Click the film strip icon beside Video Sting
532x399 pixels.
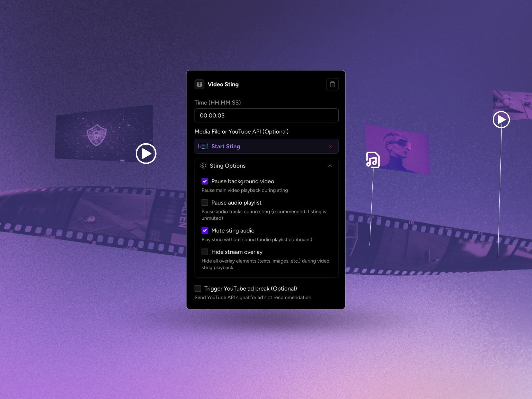click(x=199, y=84)
